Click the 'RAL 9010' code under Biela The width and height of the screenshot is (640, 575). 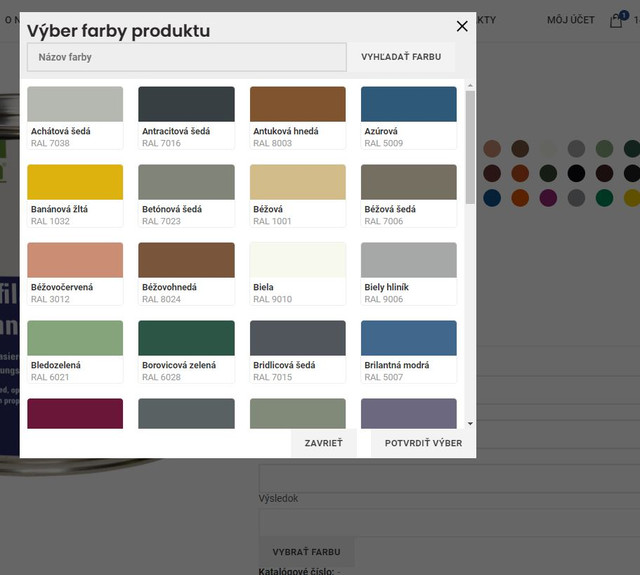coord(273,299)
